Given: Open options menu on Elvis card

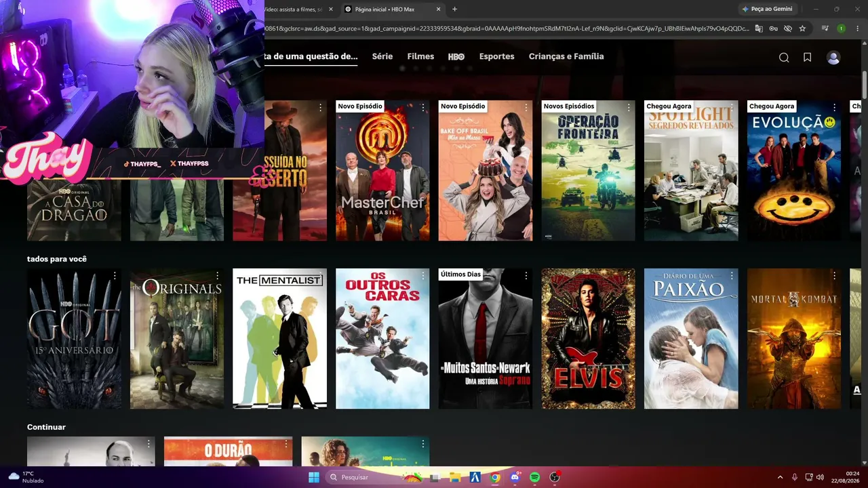Looking at the screenshot, I should point(629,276).
